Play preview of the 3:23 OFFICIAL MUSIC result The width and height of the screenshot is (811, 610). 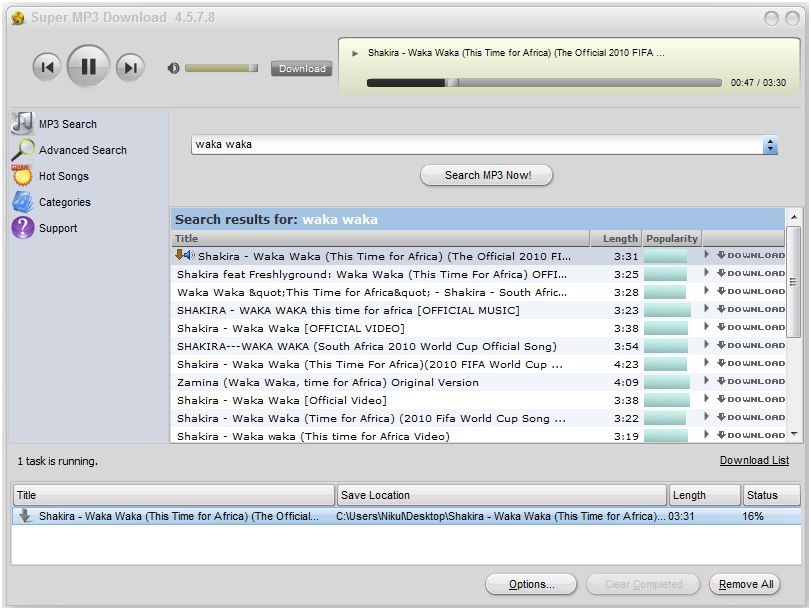(x=707, y=309)
